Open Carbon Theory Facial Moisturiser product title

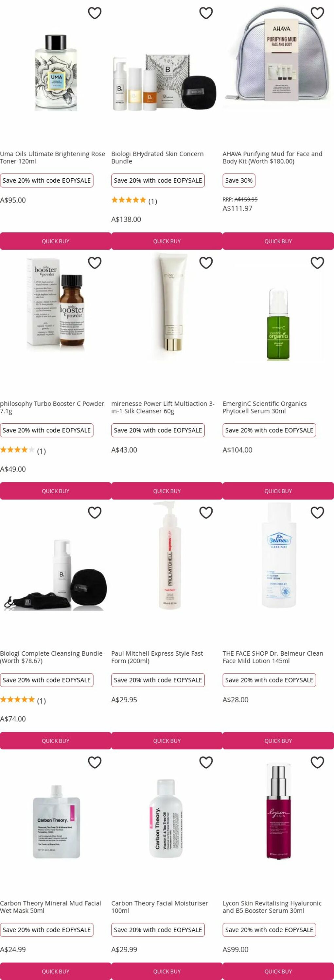pos(160,906)
